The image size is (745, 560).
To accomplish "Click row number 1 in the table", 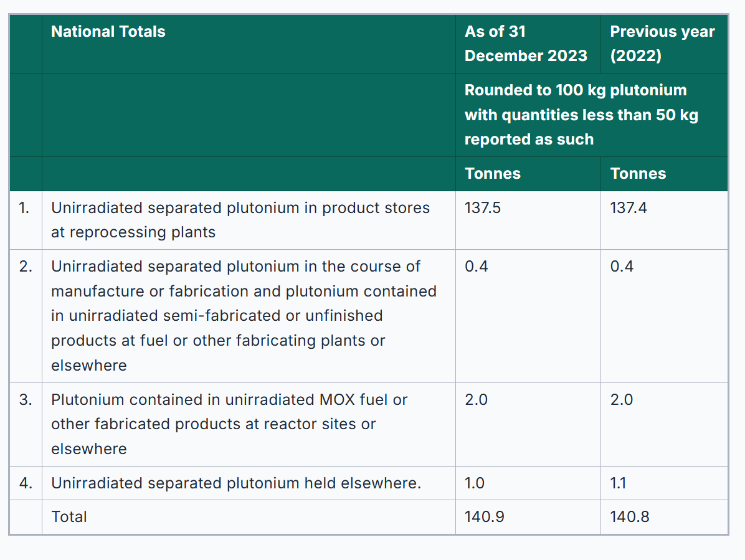I will pyautogui.click(x=24, y=208).
